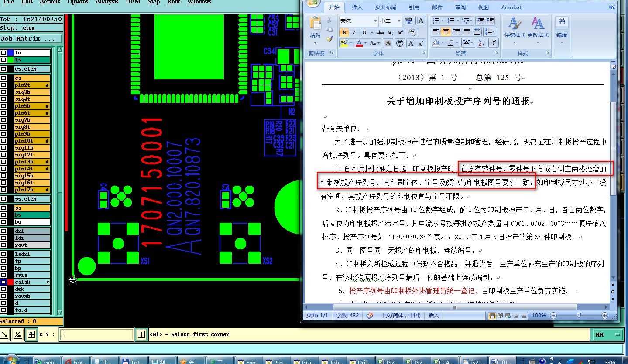Viewport: 628px width, 364px height.
Task: Click the Shrink Font icon
Action: pos(420,43)
